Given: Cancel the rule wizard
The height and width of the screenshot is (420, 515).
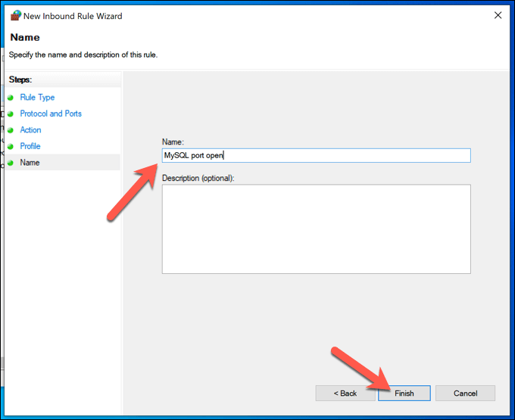Looking at the screenshot, I should point(465,393).
